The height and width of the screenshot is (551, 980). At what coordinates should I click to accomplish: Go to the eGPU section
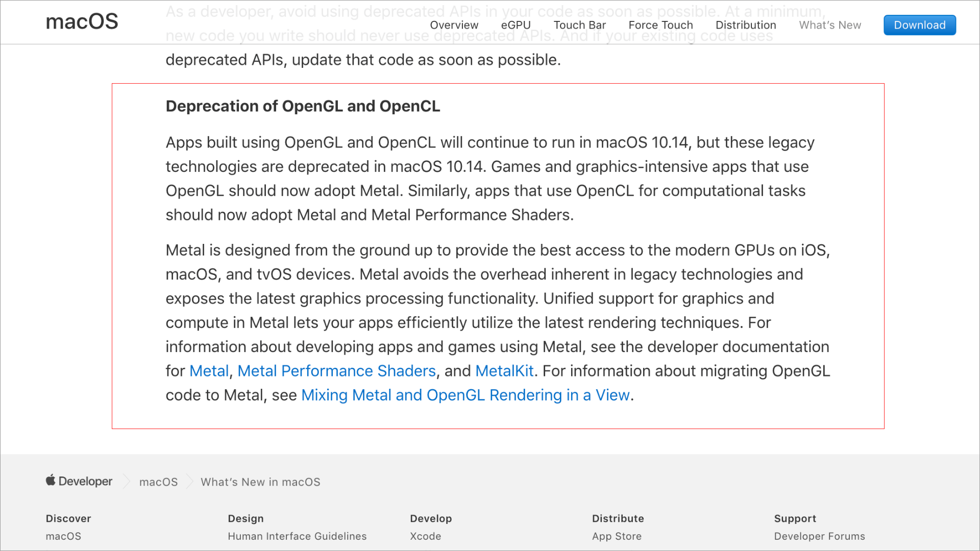point(516,25)
